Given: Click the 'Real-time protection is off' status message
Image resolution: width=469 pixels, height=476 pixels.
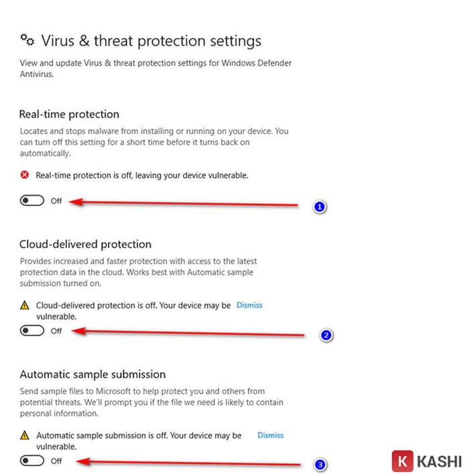Looking at the screenshot, I should pyautogui.click(x=141, y=175).
